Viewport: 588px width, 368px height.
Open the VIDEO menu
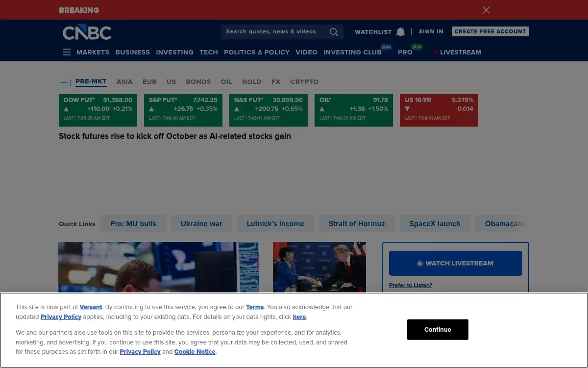pos(306,52)
